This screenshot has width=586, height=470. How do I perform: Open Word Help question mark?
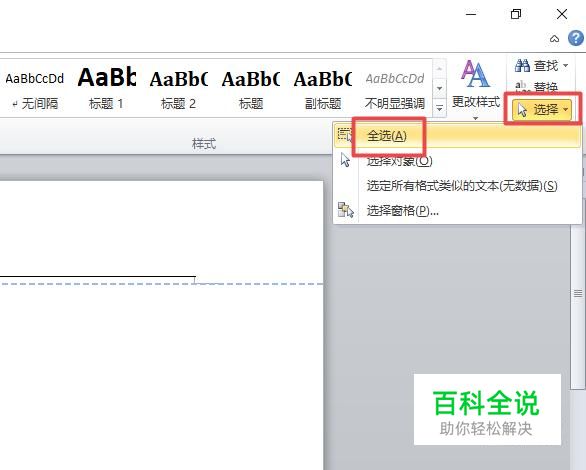tap(576, 38)
